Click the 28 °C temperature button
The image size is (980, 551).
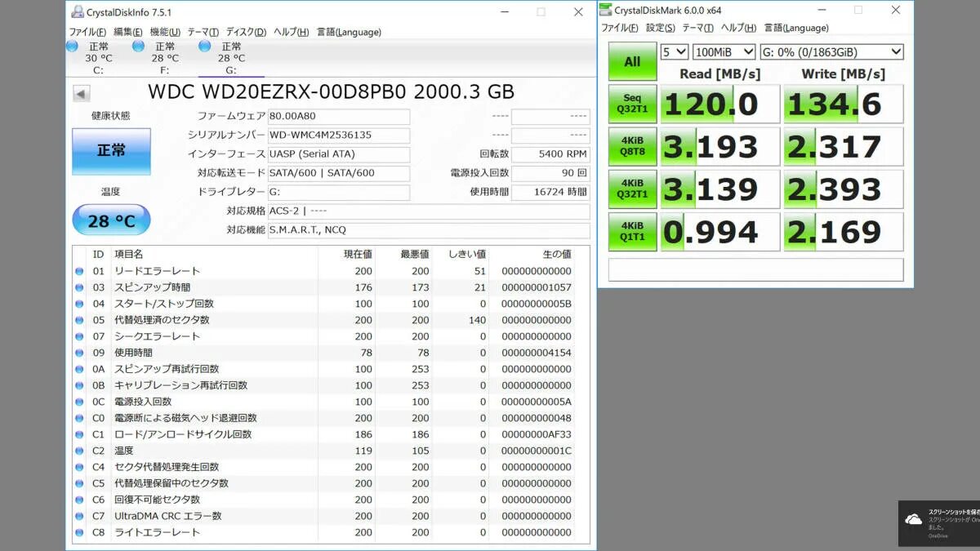(111, 220)
